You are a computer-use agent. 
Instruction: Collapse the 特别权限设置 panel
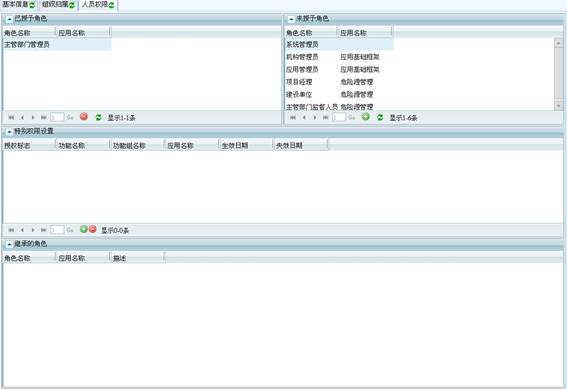(x=9, y=131)
